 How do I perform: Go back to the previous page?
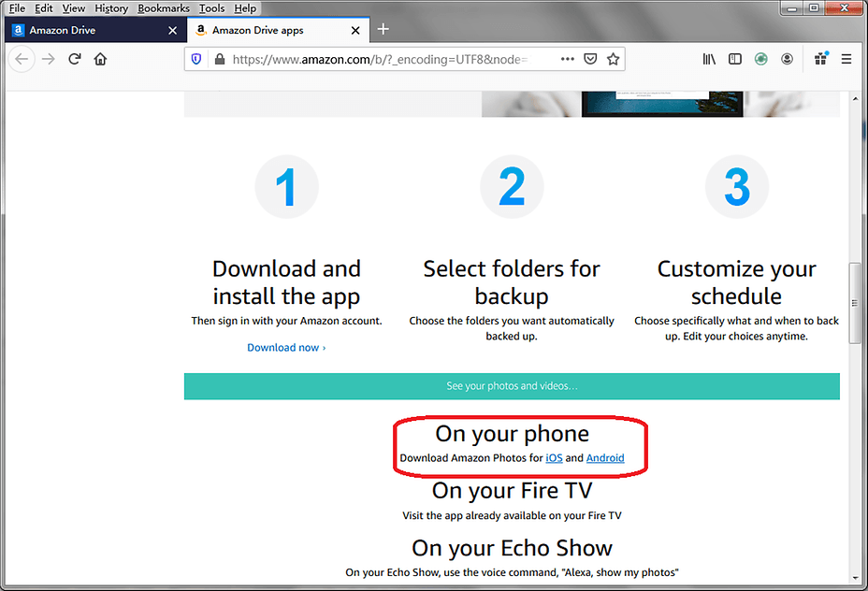pyautogui.click(x=22, y=59)
